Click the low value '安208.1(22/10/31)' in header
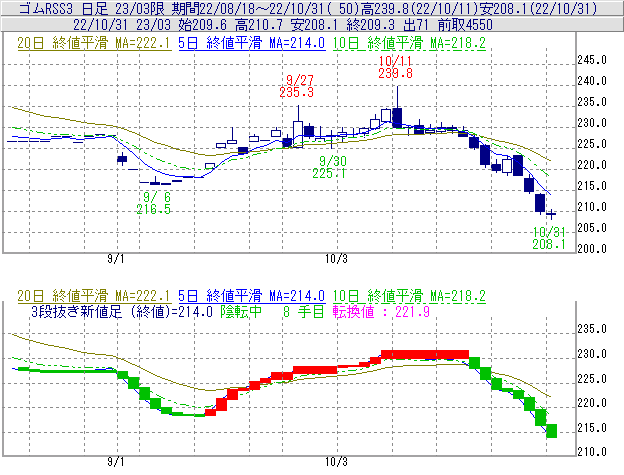This screenshot has width=624, height=475. (538, 8)
